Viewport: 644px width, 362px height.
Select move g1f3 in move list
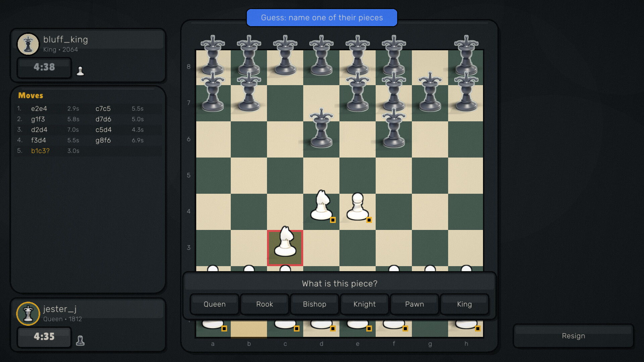pos(38,119)
